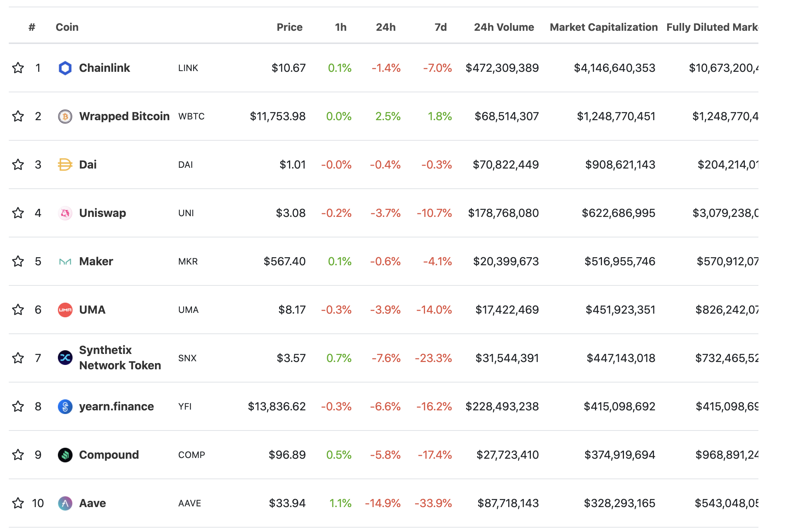Click the Chainlink logo icon

pos(65,68)
